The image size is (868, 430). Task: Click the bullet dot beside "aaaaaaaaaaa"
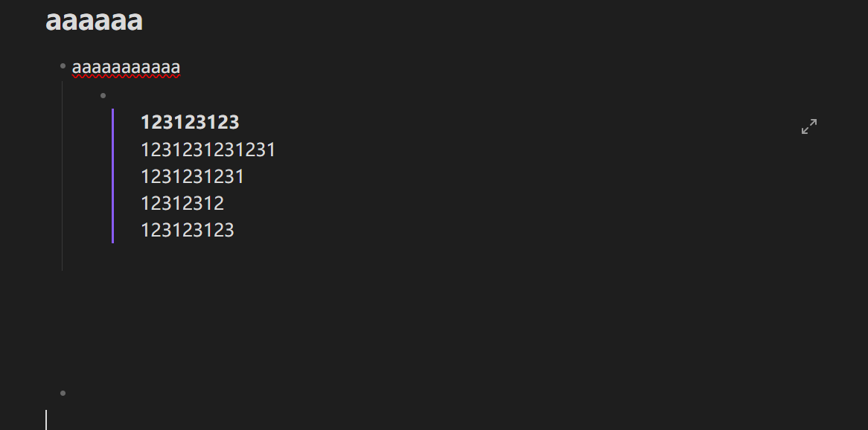(63, 66)
